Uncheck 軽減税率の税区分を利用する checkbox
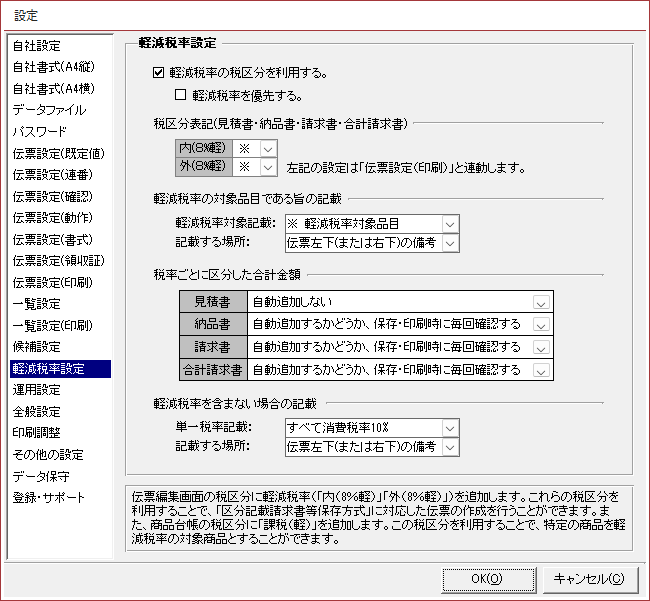The height and width of the screenshot is (601, 650). (x=158, y=73)
